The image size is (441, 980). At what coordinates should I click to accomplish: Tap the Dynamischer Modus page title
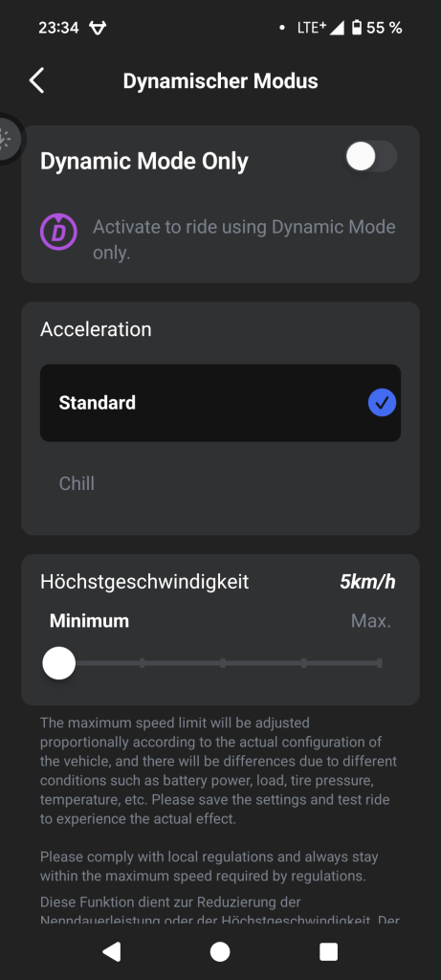point(220,81)
